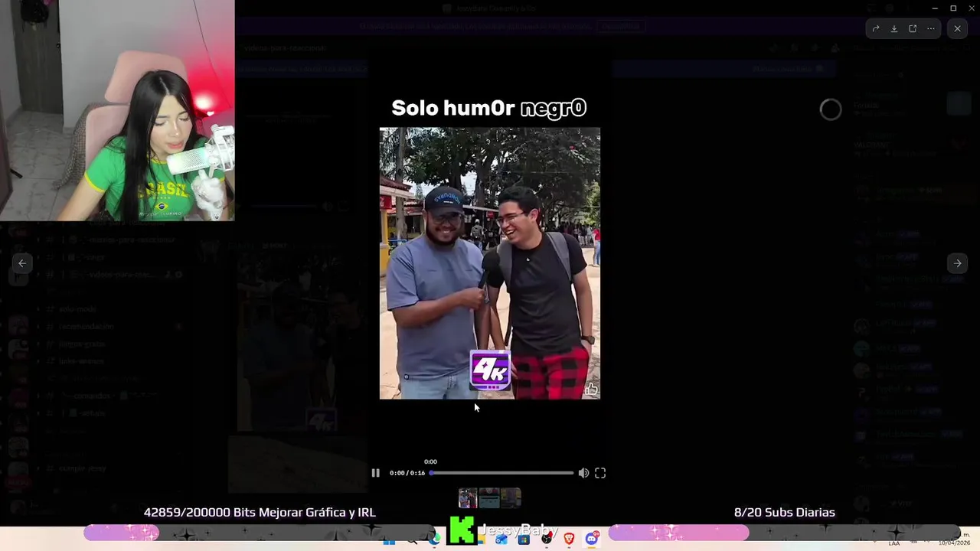The image size is (980, 551).
Task: Open Brave browser from the taskbar
Action: coord(569,539)
